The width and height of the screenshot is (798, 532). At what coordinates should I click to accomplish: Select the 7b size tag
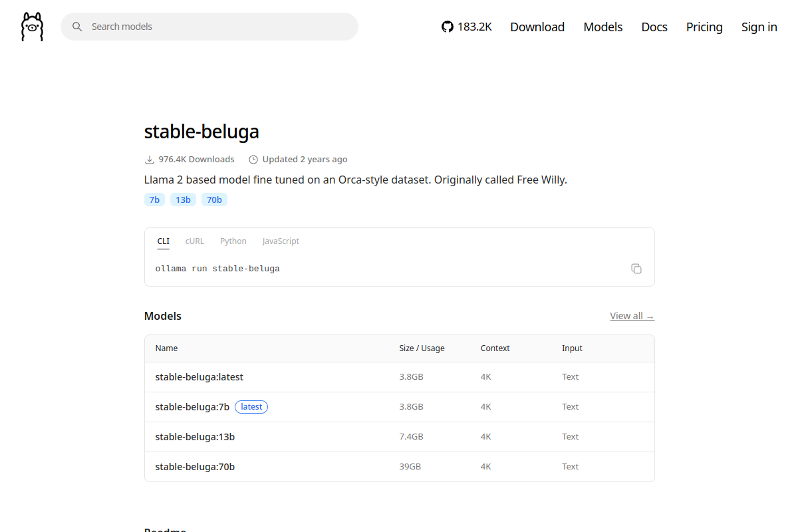(154, 199)
